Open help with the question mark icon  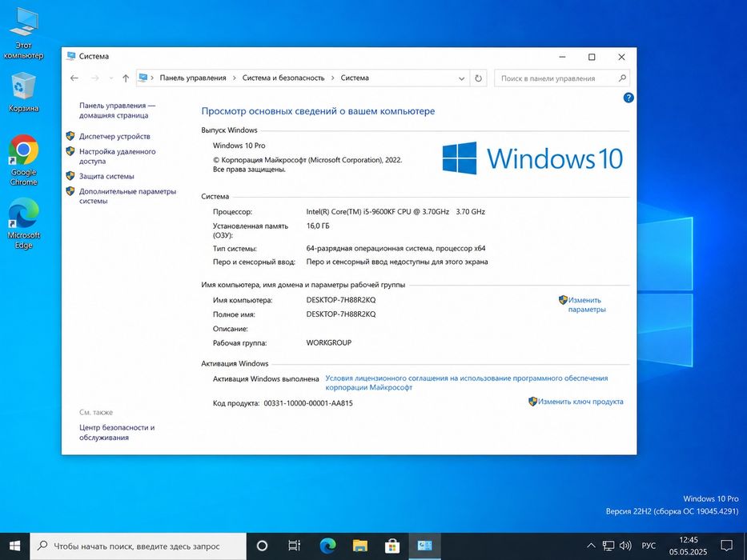tap(629, 98)
